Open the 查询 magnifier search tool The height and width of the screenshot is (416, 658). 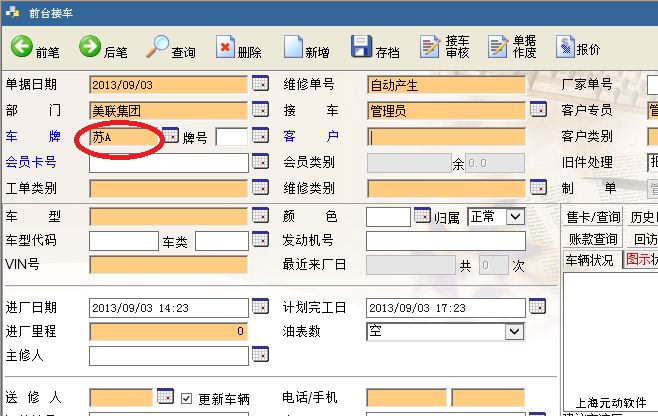tap(158, 47)
